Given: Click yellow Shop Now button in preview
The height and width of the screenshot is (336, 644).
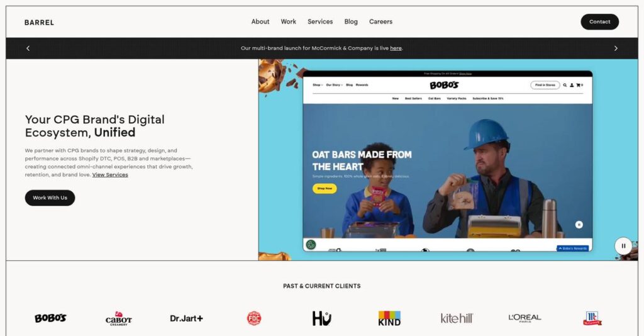Looking at the screenshot, I should [x=325, y=188].
